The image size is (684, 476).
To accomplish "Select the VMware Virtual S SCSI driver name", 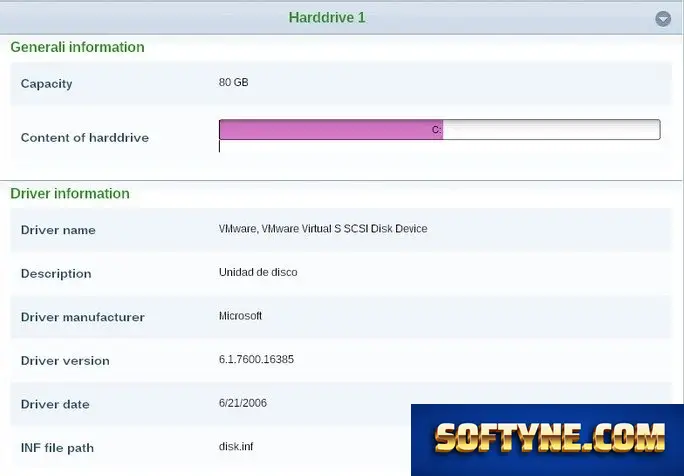I will pos(323,229).
